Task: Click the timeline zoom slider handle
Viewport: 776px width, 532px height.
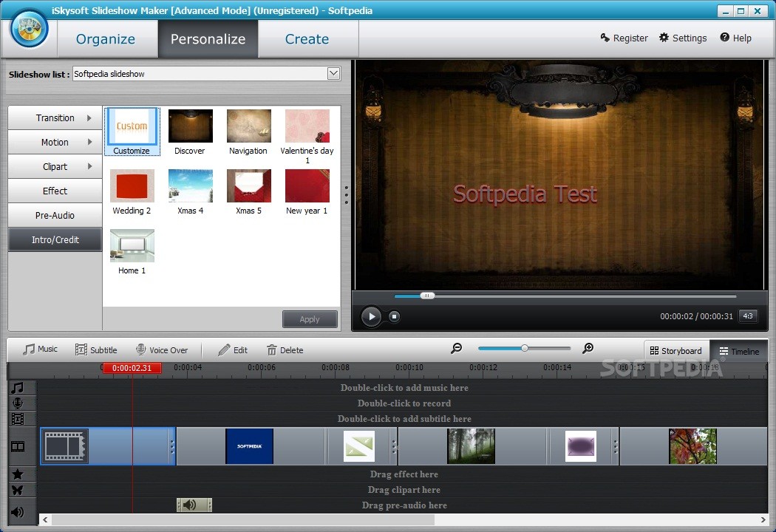Action: [x=524, y=348]
